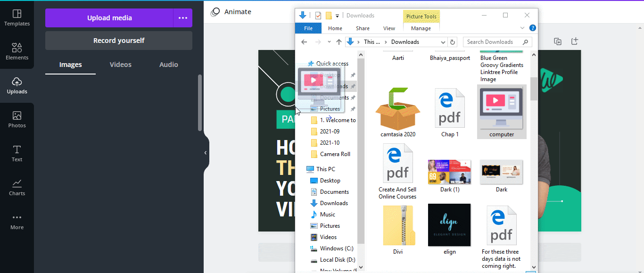Screen dimensions: 644x273
Task: Click the Refresh button beside the address bar
Action: click(453, 42)
